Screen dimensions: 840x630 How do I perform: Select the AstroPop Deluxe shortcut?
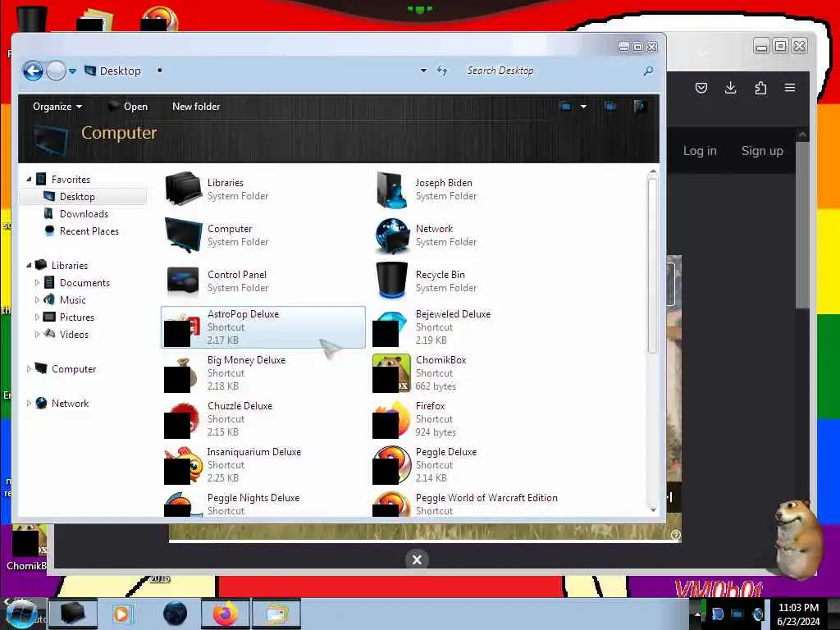point(263,326)
